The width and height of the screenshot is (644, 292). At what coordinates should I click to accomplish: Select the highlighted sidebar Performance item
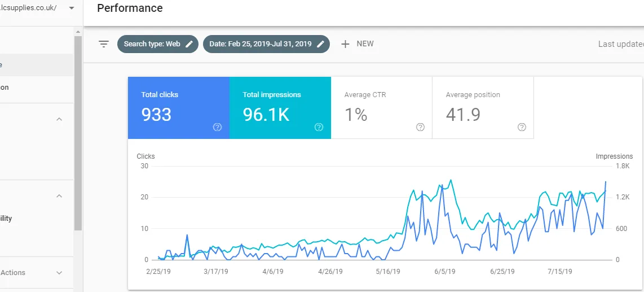click(x=37, y=64)
